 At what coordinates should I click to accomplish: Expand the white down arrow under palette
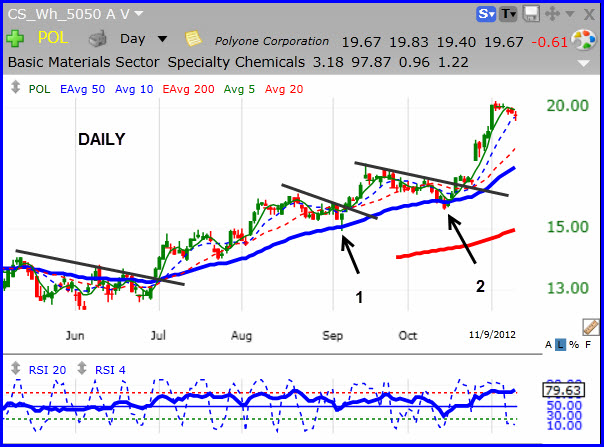tap(584, 63)
